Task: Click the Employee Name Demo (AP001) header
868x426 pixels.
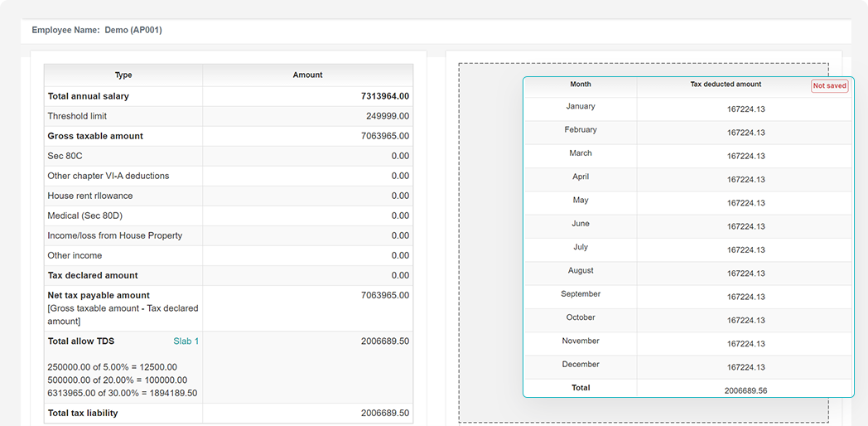Action: point(97,31)
